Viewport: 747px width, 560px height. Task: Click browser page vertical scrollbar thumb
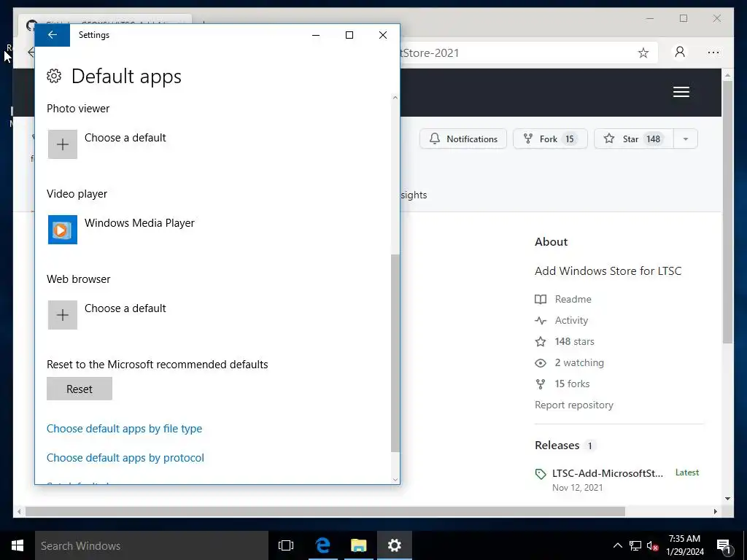click(x=727, y=212)
